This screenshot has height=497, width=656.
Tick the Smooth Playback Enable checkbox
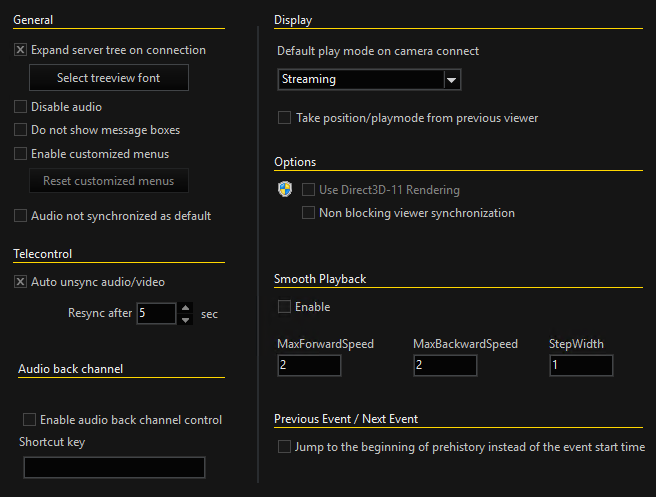(284, 307)
